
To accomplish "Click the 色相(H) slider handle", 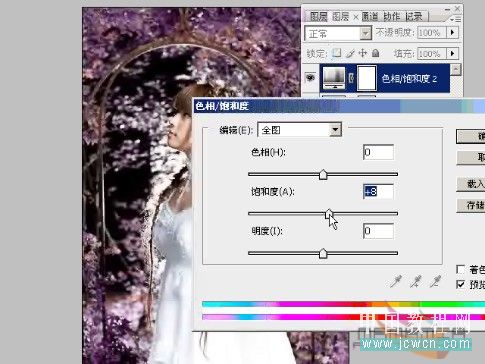I will click(x=323, y=175).
